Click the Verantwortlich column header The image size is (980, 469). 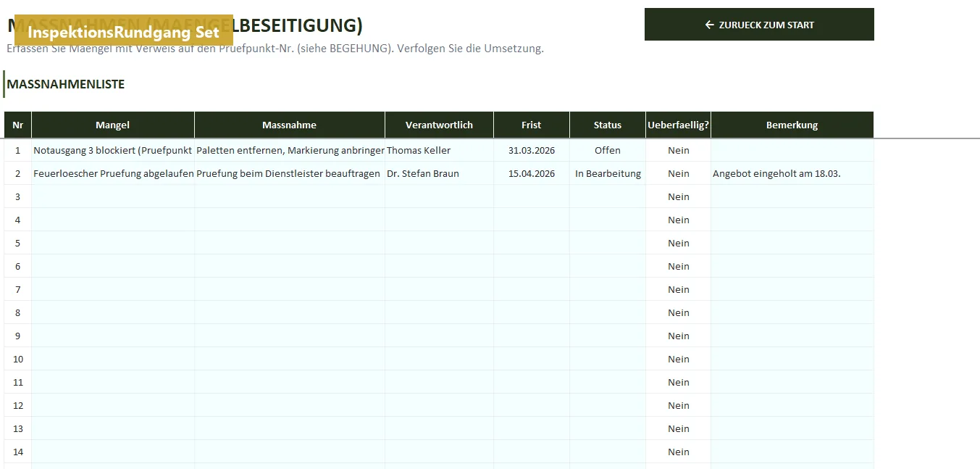(x=439, y=125)
